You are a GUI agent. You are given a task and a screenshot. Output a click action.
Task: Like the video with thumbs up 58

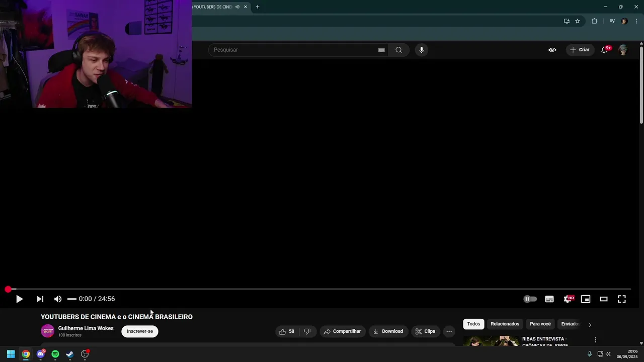[287, 331]
